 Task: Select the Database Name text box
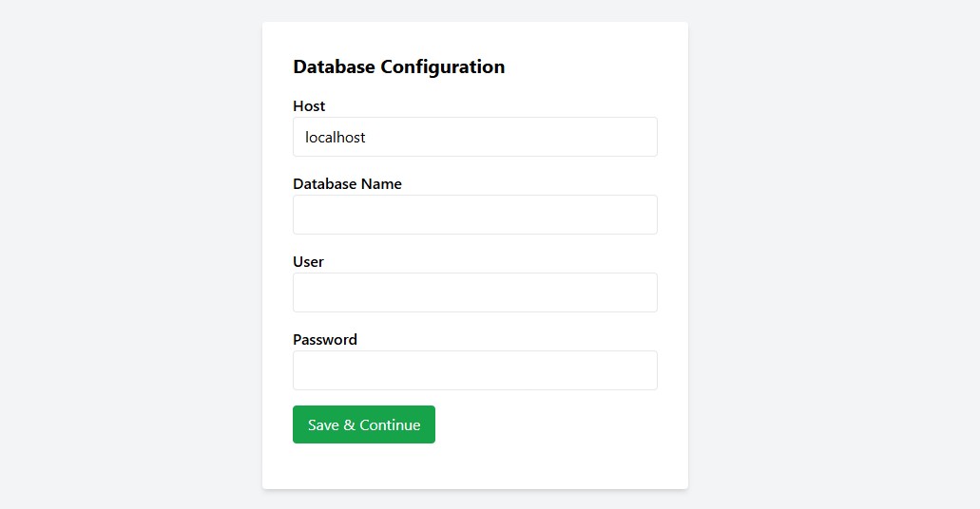tap(475, 215)
